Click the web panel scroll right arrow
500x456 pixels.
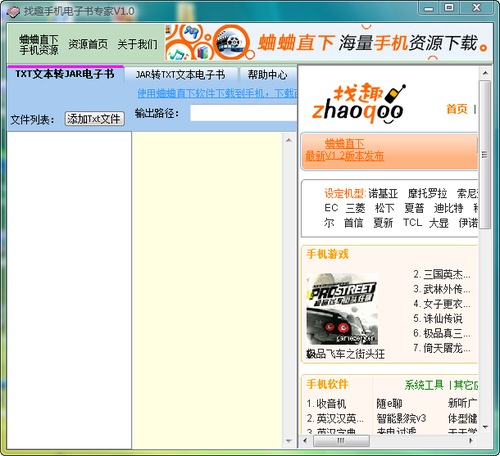(x=471, y=440)
